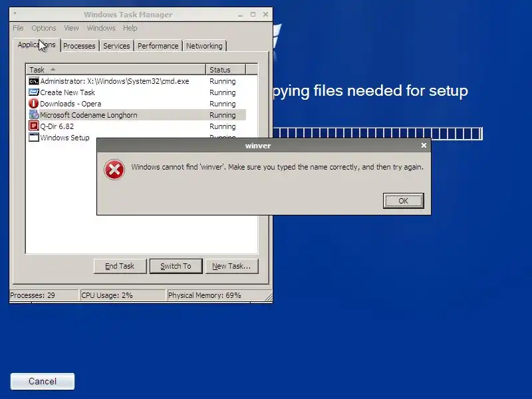This screenshot has width=532, height=399.
Task: Sort by the Status column header
Action: coord(225,70)
